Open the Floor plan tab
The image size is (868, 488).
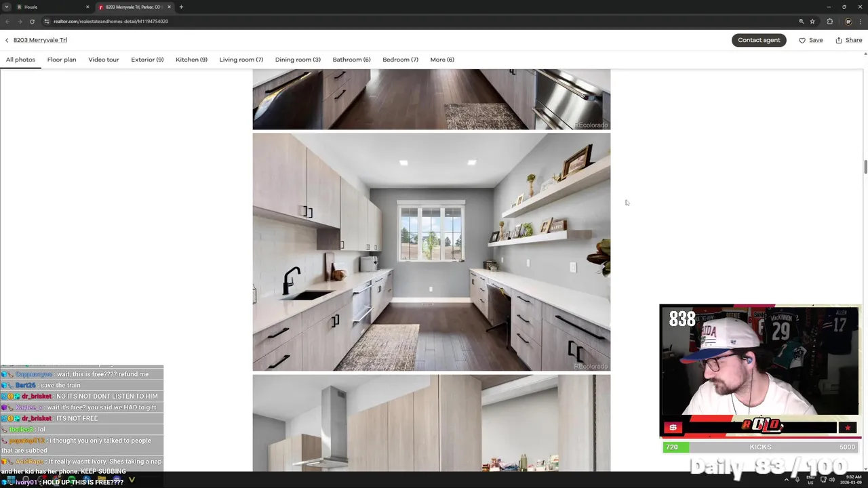click(x=62, y=60)
